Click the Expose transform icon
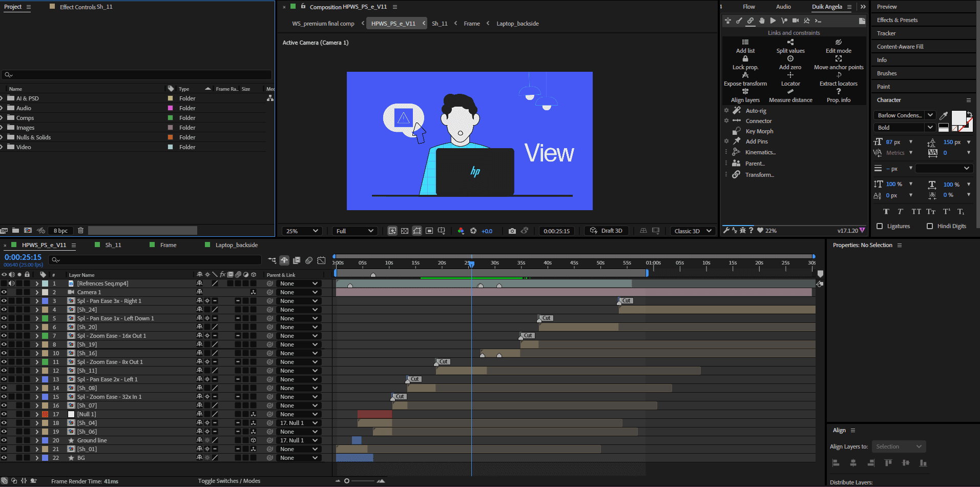The image size is (980, 487). point(745,75)
